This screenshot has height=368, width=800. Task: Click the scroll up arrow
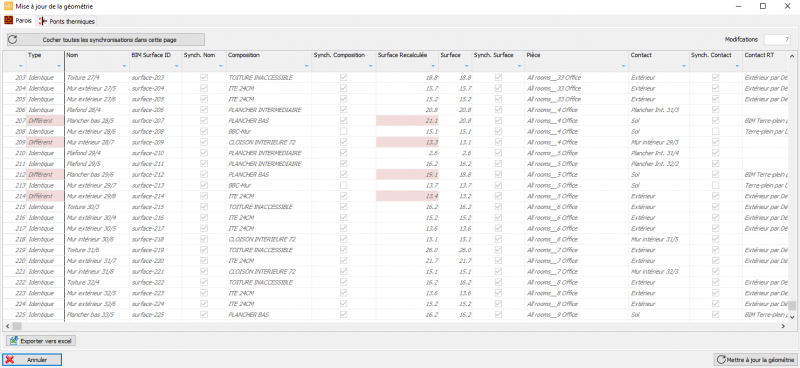792,55
